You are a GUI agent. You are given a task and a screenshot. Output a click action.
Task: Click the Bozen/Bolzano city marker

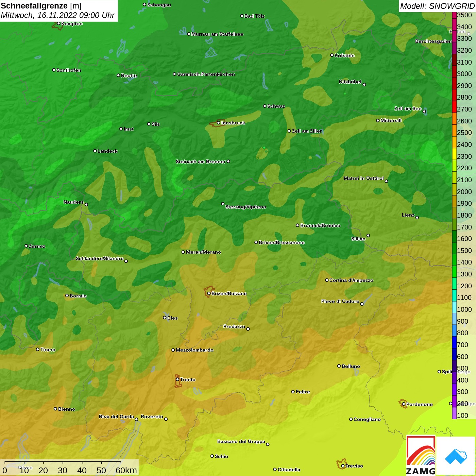click(x=209, y=293)
